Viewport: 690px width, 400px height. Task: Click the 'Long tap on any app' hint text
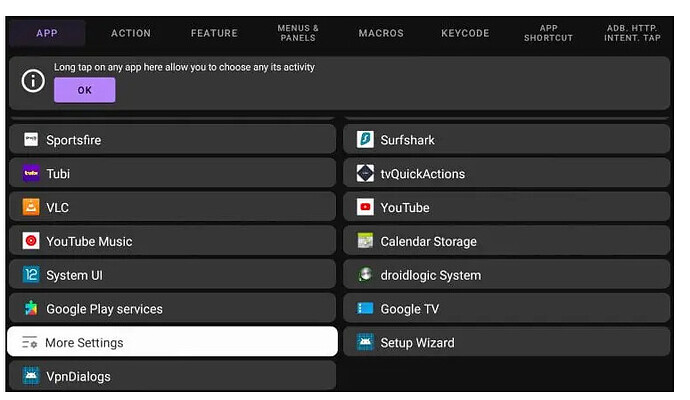tap(184, 67)
